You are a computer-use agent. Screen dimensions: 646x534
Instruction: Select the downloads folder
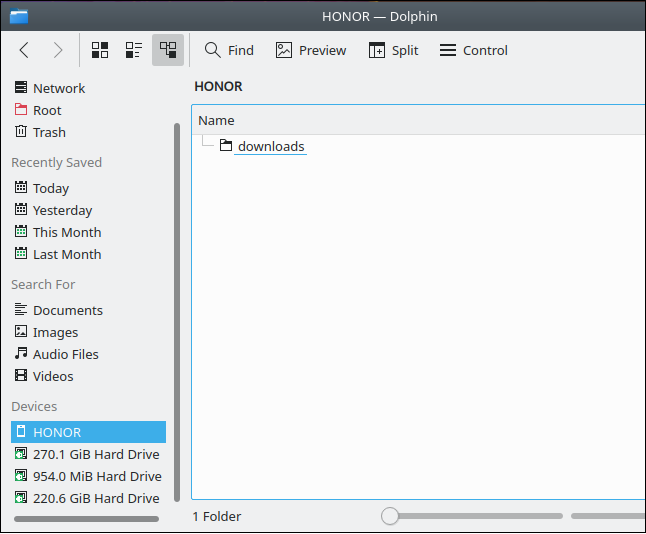click(x=271, y=146)
